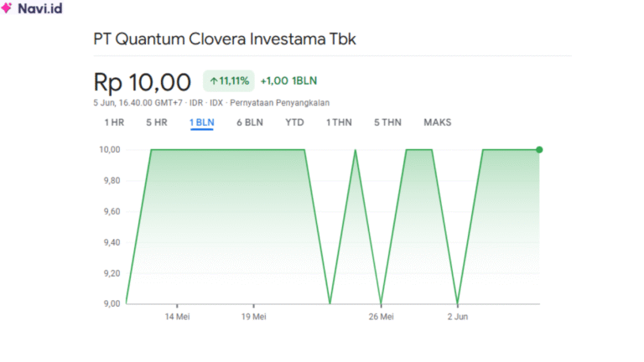
Task: Open the YTD range tab
Action: pos(294,122)
